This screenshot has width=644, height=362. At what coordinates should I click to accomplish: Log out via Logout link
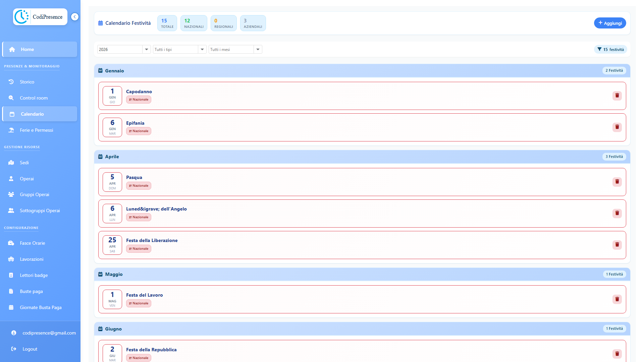pos(30,349)
